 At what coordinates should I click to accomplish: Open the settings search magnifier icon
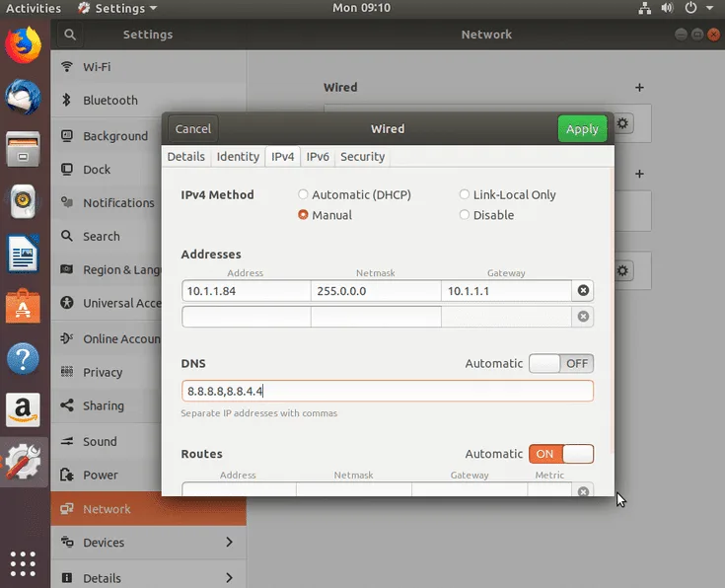[70, 35]
